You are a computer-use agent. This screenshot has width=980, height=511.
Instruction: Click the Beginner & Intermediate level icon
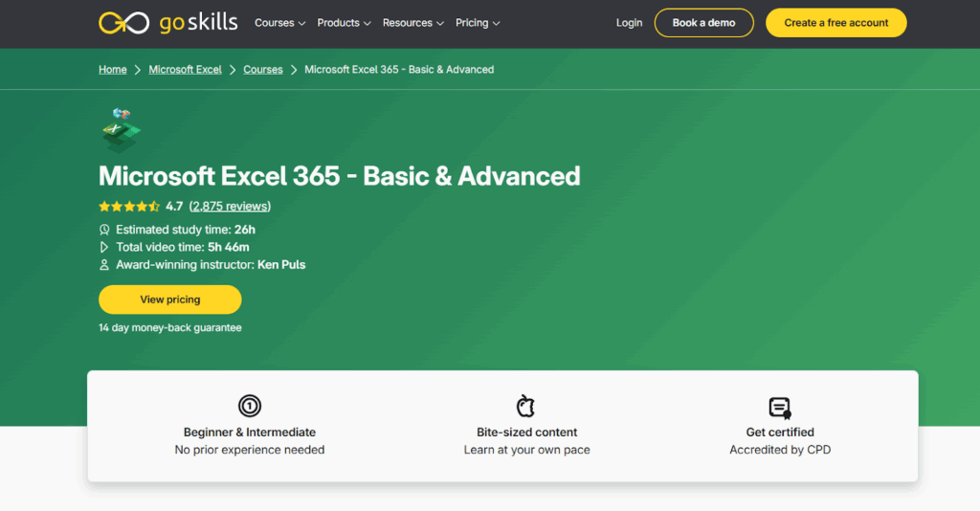point(250,406)
